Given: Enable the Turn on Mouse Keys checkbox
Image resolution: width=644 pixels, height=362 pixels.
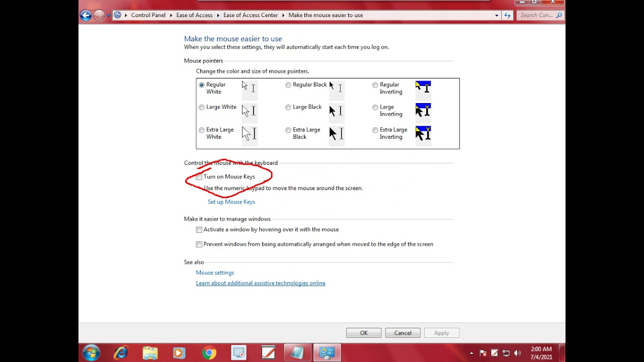Looking at the screenshot, I should [199, 177].
